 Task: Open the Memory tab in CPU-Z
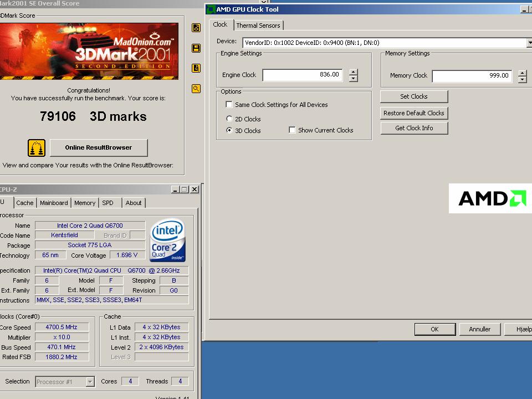click(x=85, y=203)
